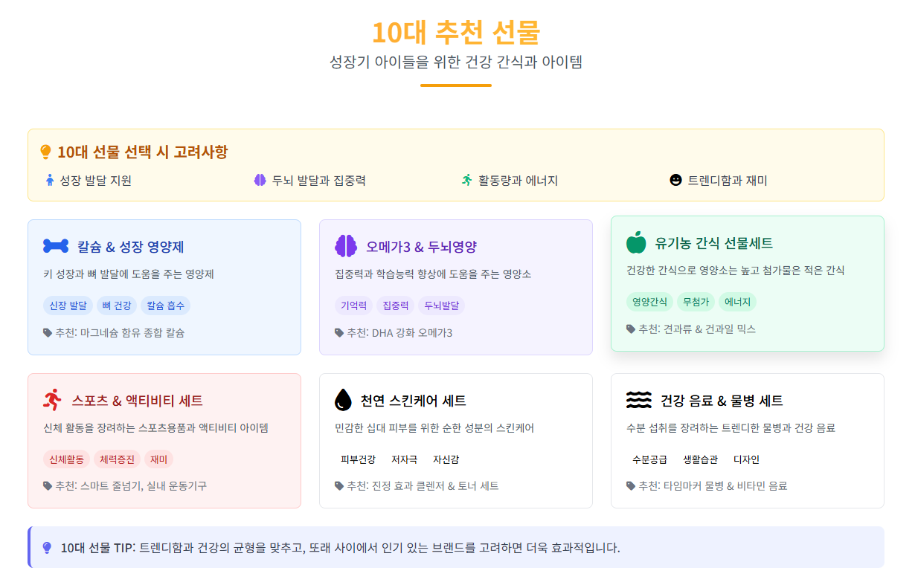Select the 집중력 tag on the 오메가3 card
The image size is (915, 588).
pyautogui.click(x=396, y=306)
